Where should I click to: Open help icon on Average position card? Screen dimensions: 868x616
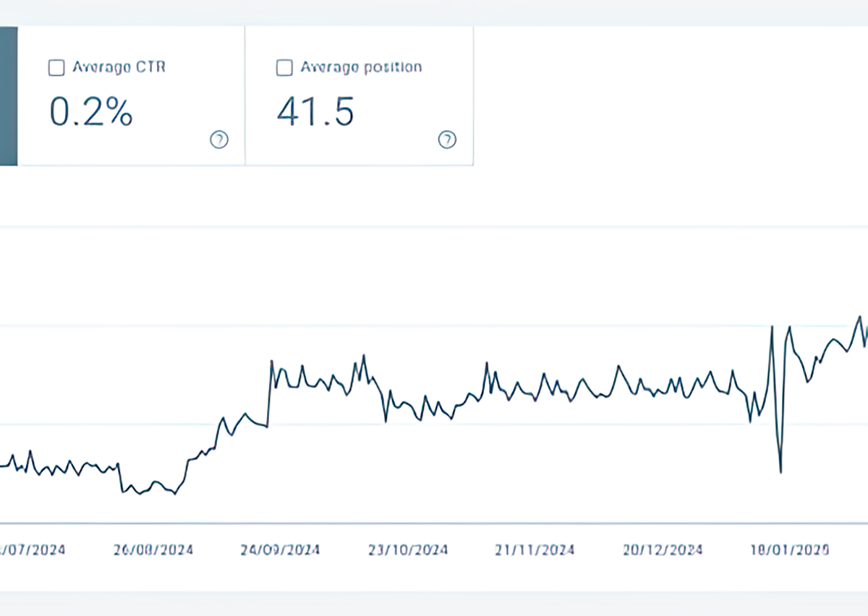[448, 140]
